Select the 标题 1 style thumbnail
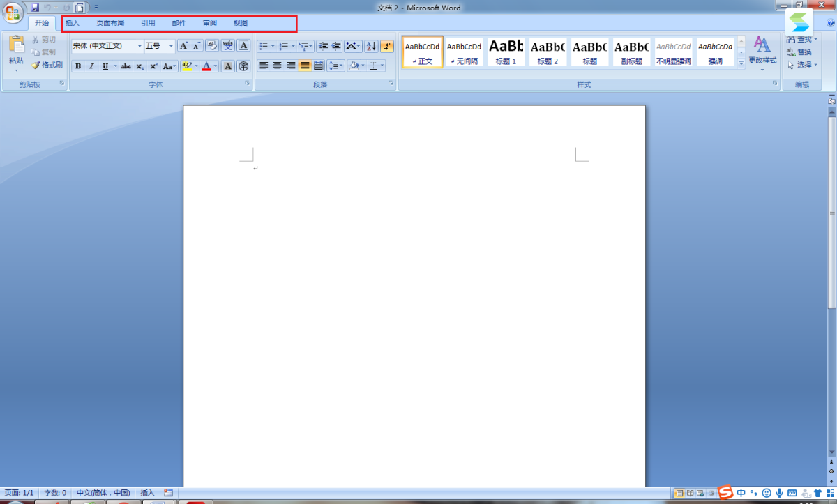The height and width of the screenshot is (504, 837). point(506,52)
